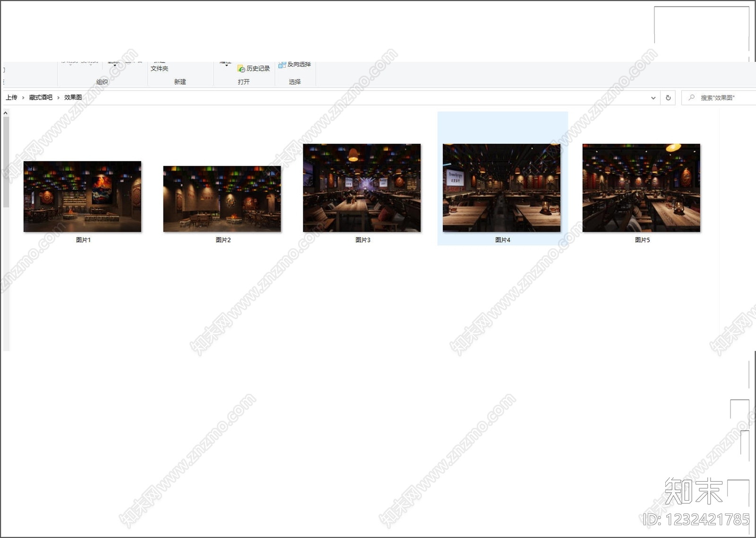Click the left pane vertical scrollbar thumb
The image size is (756, 538).
point(6,162)
